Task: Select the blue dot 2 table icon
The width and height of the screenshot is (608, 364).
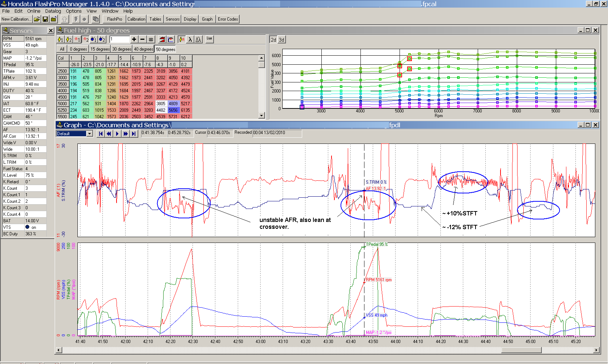Action: pos(102,39)
